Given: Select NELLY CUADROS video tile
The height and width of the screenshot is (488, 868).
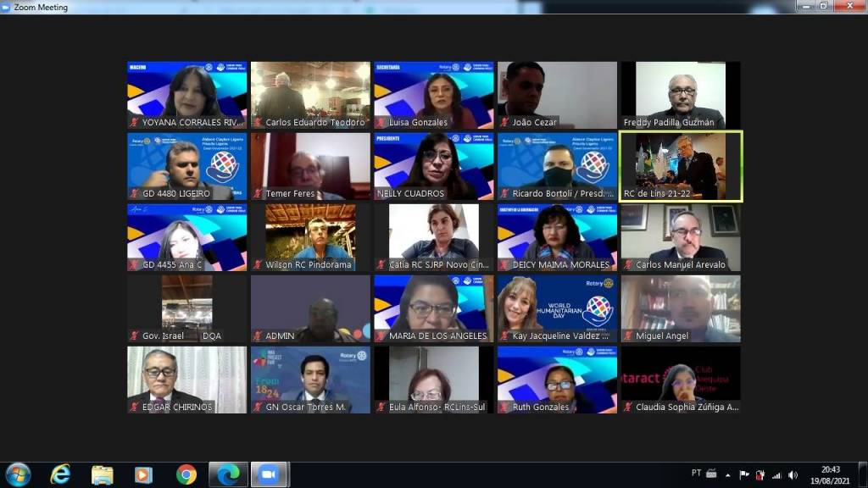Looking at the screenshot, I should (x=434, y=166).
